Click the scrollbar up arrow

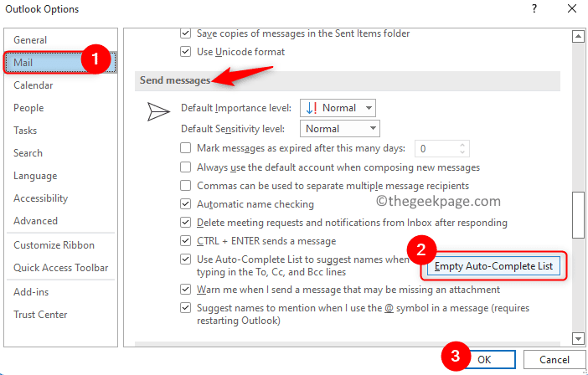click(578, 36)
